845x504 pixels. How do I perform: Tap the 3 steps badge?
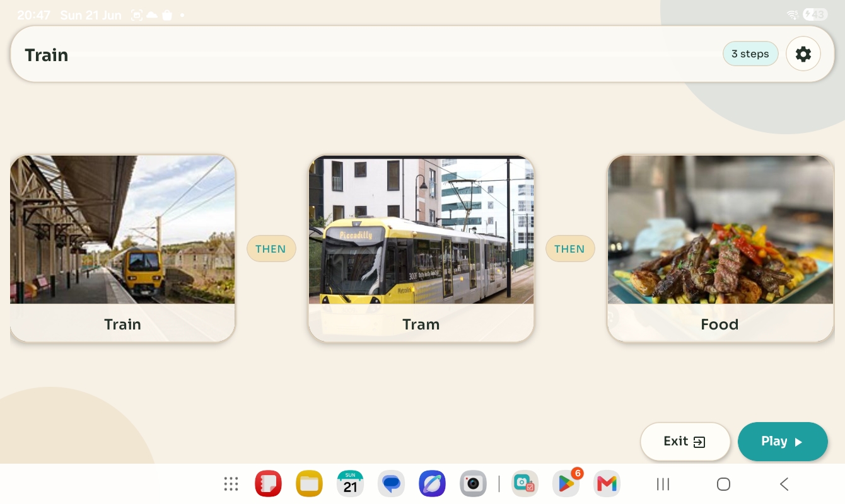click(x=750, y=54)
